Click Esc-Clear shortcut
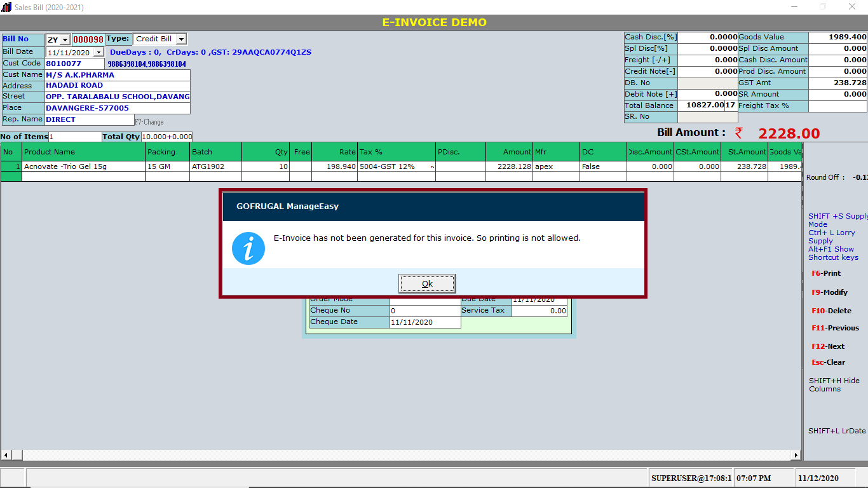The height and width of the screenshot is (488, 868). (829, 362)
